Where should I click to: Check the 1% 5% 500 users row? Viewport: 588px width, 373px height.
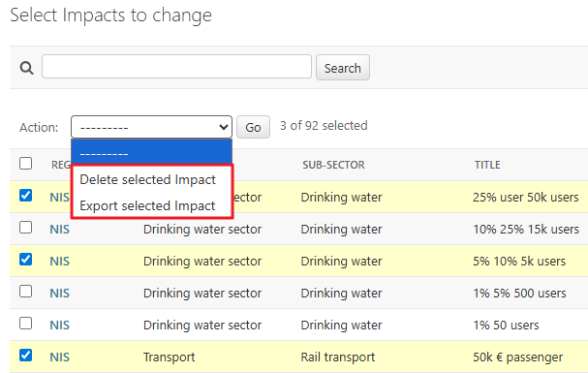tap(25, 292)
